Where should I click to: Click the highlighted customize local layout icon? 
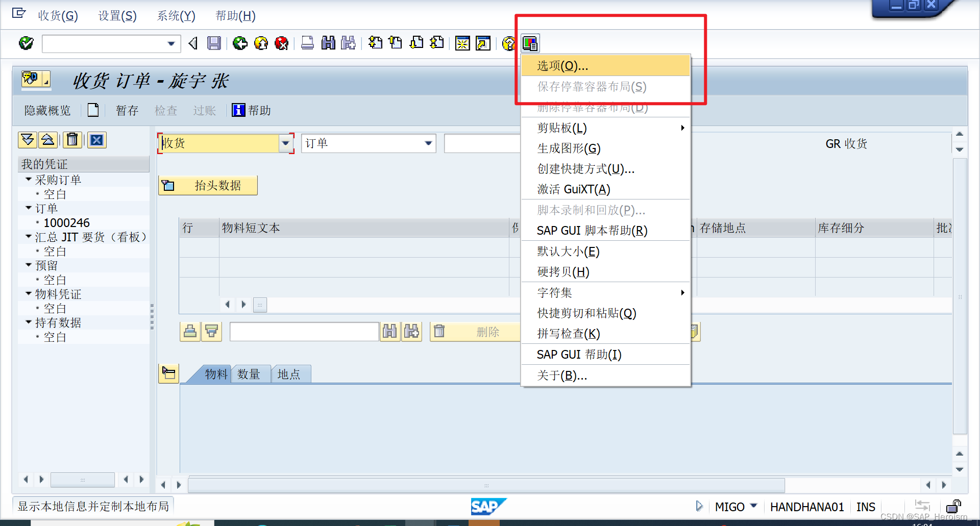click(530, 43)
